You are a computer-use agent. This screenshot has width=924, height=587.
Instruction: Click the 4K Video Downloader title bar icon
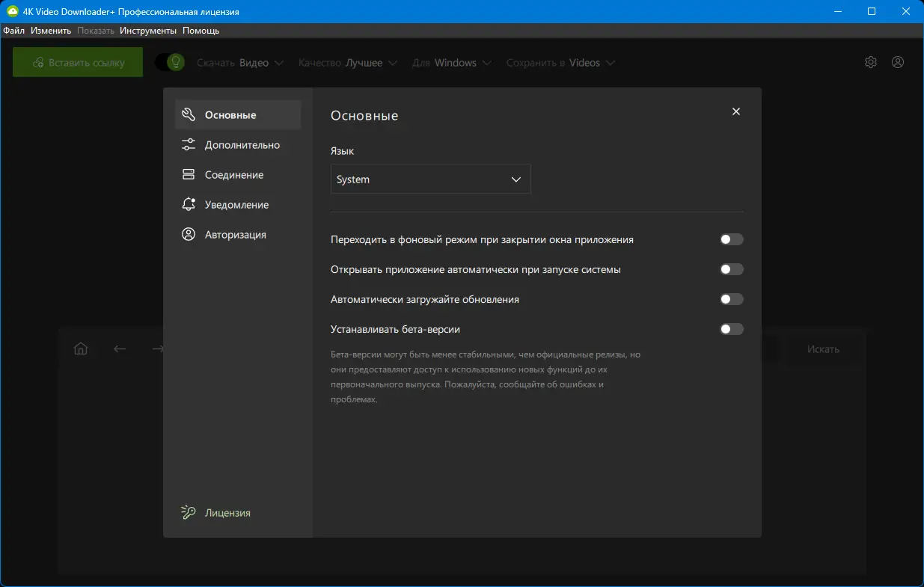click(11, 11)
